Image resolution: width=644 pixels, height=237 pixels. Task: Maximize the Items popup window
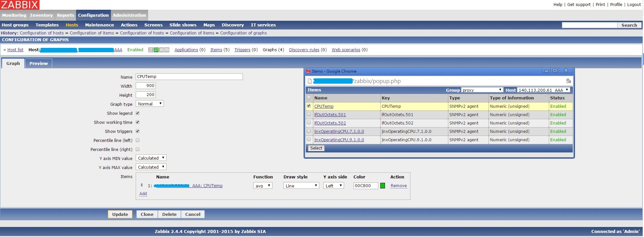[555, 71]
